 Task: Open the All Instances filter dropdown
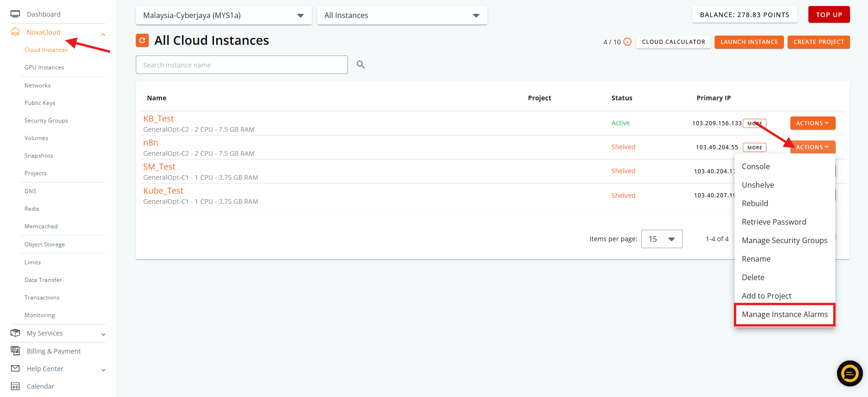pyautogui.click(x=402, y=15)
